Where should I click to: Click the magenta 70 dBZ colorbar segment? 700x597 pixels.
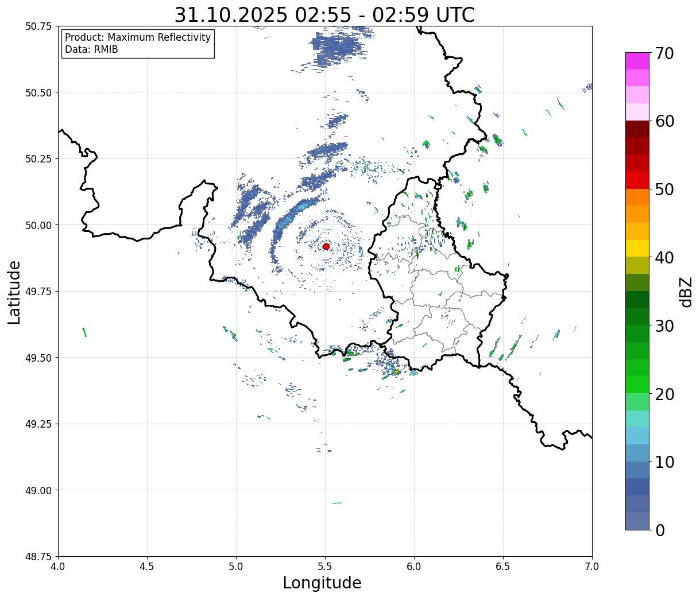point(637,61)
